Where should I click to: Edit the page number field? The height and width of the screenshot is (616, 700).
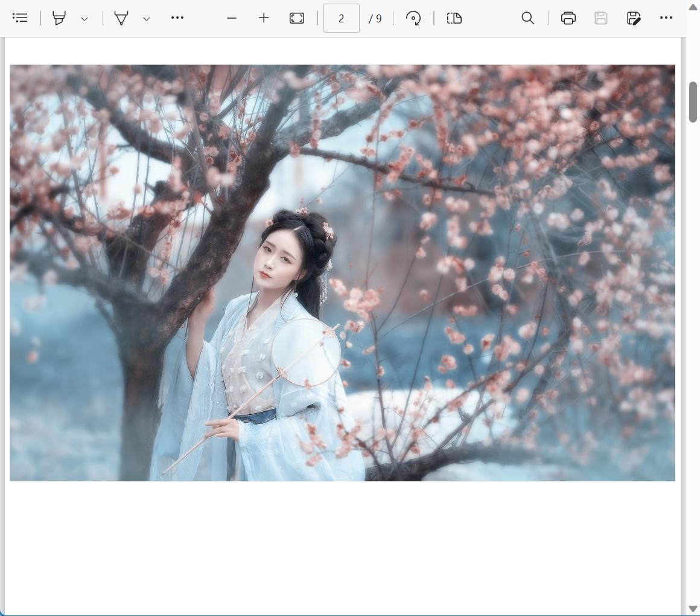(x=342, y=18)
